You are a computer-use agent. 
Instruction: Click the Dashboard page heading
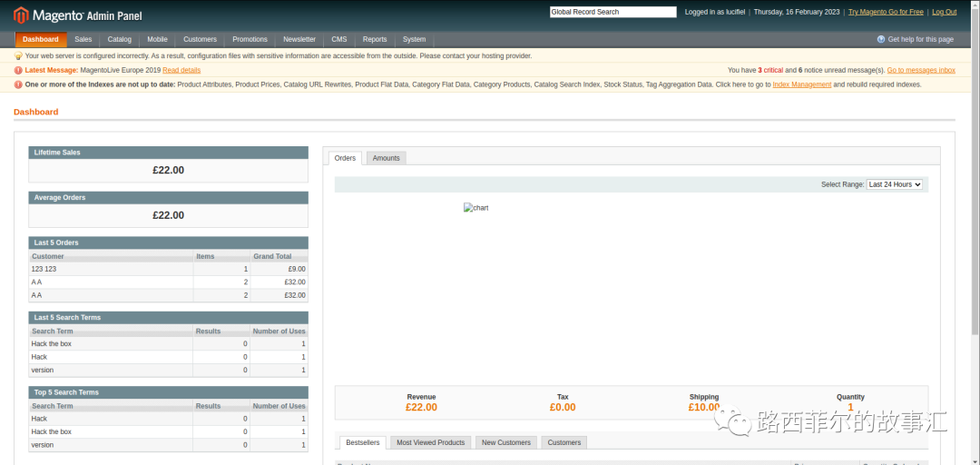(x=35, y=112)
